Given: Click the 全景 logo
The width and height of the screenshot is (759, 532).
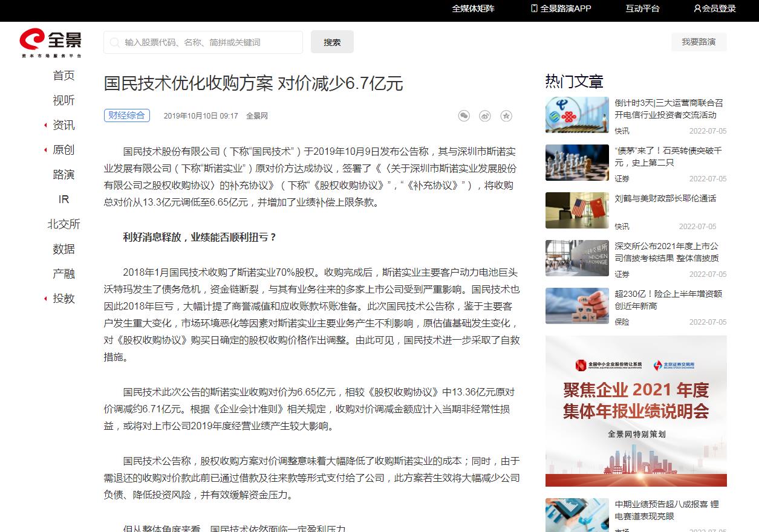Looking at the screenshot, I should click(x=50, y=42).
